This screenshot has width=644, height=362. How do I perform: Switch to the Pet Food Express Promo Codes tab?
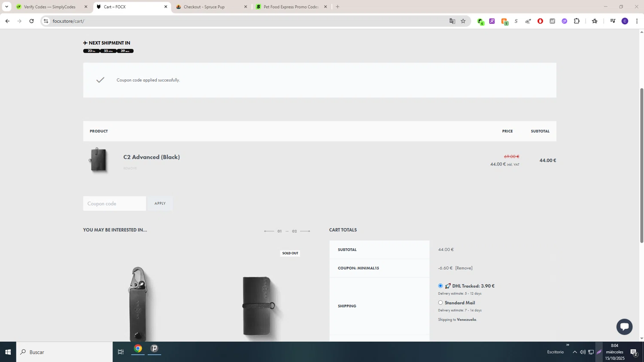coord(292,7)
